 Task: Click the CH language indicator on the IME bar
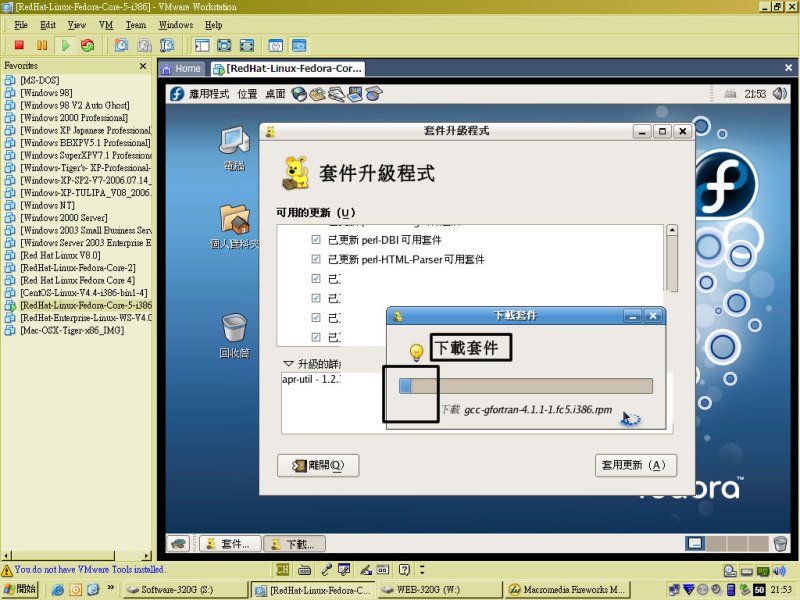(x=282, y=570)
